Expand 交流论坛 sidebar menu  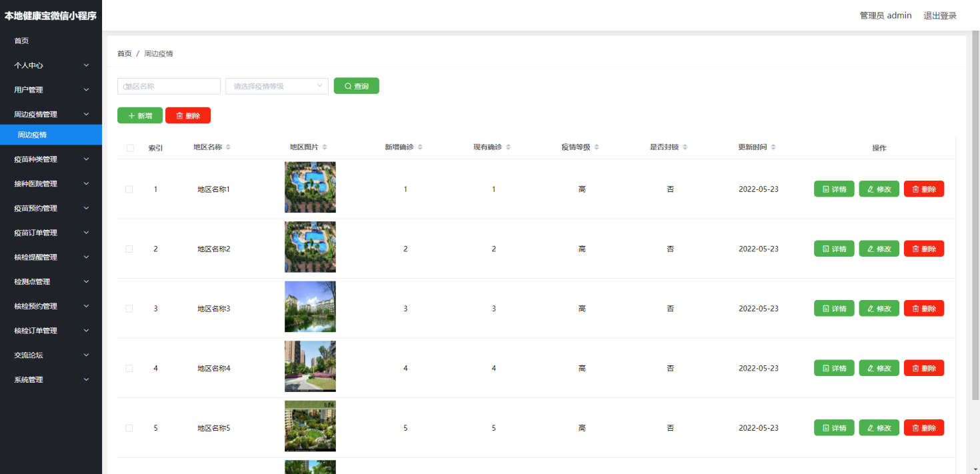pos(51,355)
